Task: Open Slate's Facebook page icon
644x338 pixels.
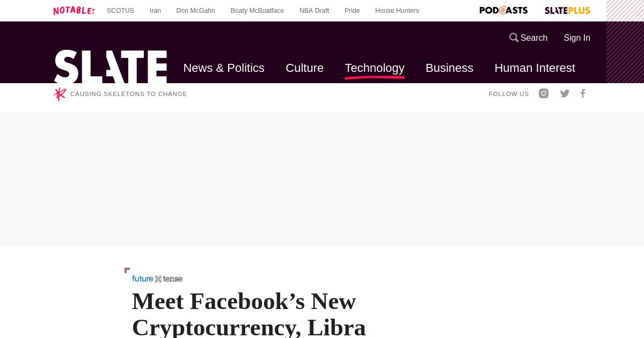Action: 583,93
